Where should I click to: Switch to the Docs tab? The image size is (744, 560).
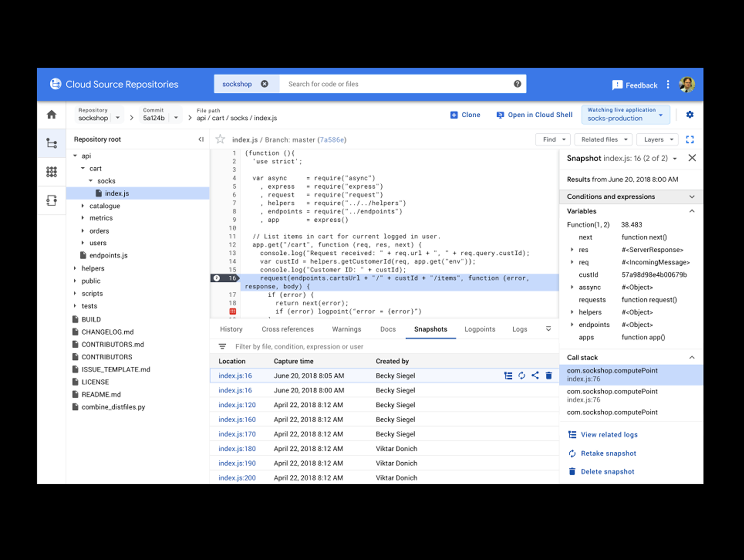point(388,329)
